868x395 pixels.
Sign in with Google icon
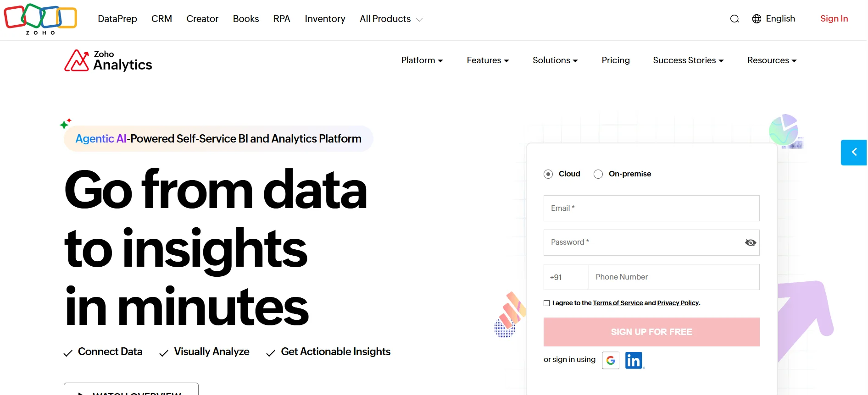[x=611, y=361]
